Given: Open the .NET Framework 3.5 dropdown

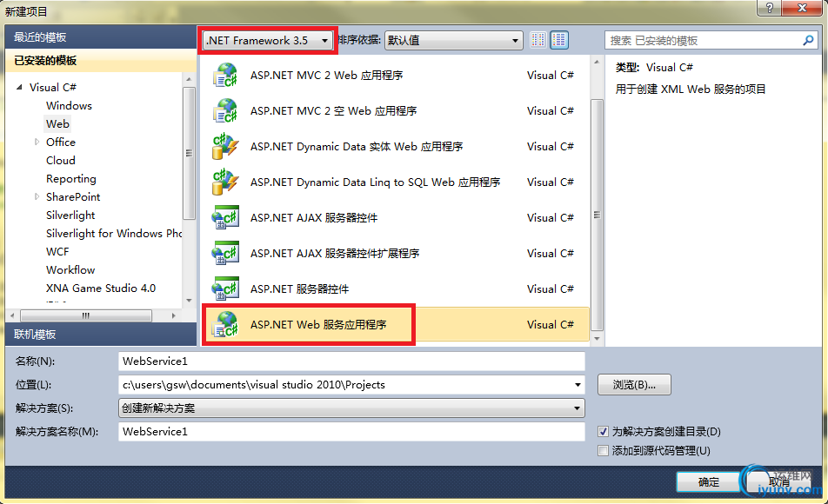Looking at the screenshot, I should pyautogui.click(x=268, y=40).
